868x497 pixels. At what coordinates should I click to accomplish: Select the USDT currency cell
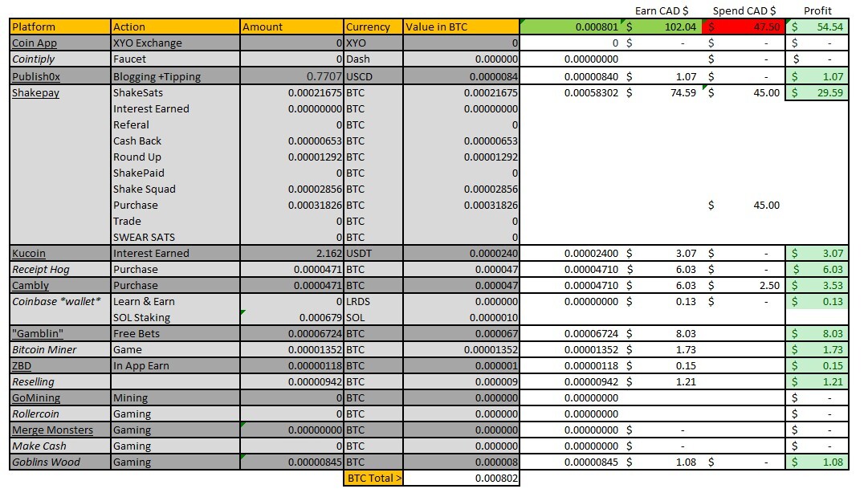point(373,254)
